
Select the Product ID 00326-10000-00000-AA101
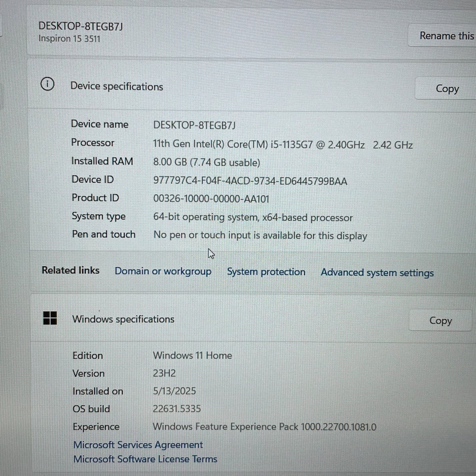[211, 199]
